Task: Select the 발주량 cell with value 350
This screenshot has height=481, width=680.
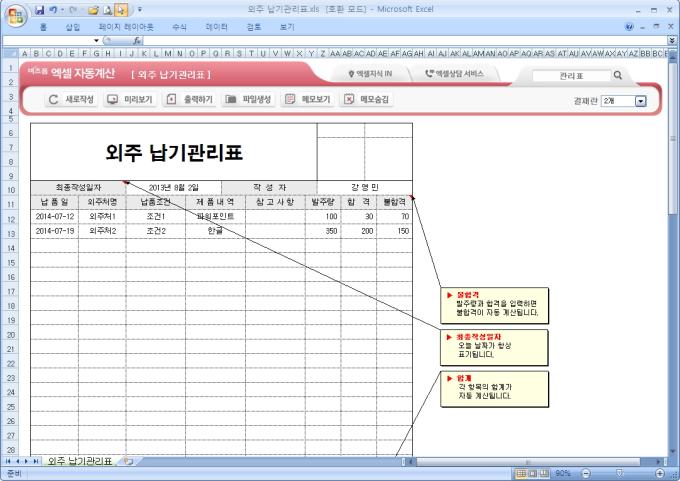Action: point(323,231)
